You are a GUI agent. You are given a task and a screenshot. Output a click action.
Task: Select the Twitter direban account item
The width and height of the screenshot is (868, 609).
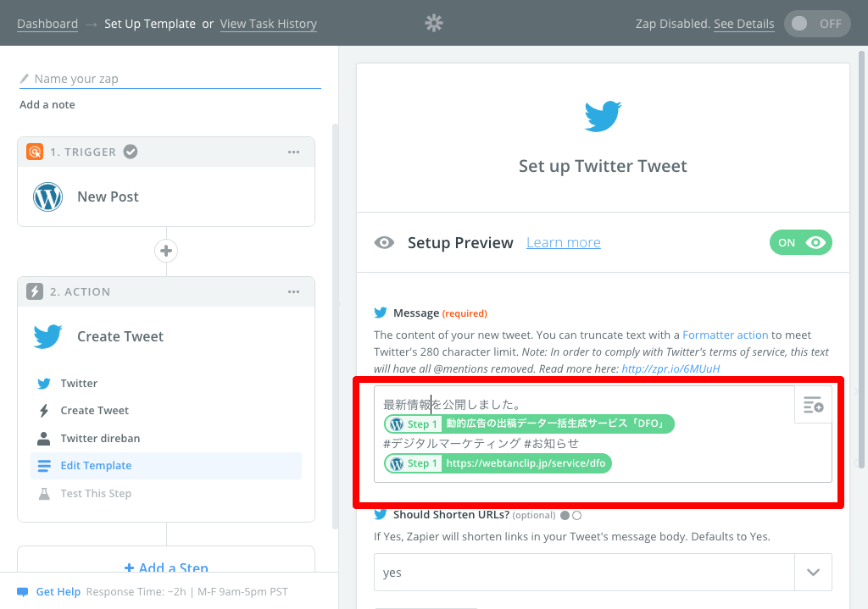(x=166, y=438)
